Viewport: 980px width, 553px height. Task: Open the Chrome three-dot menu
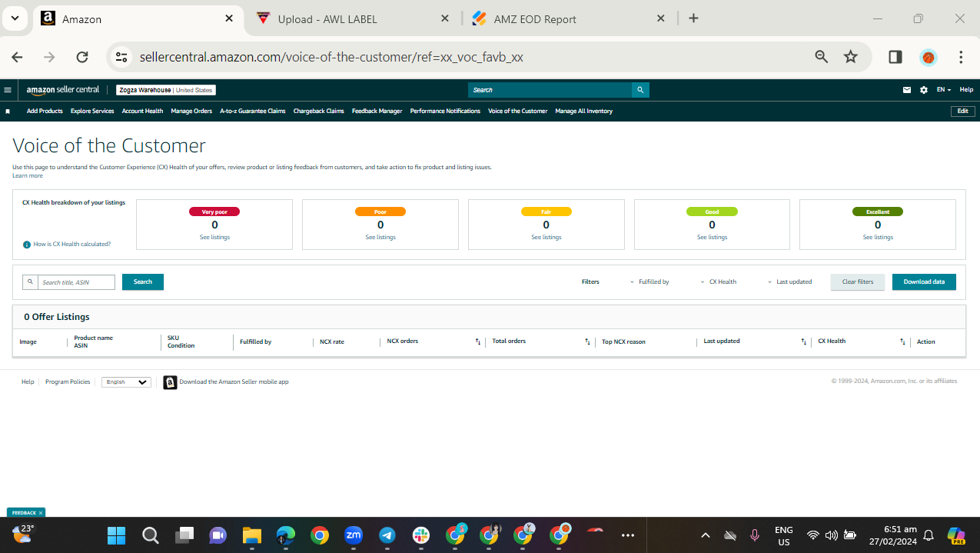[x=961, y=57]
